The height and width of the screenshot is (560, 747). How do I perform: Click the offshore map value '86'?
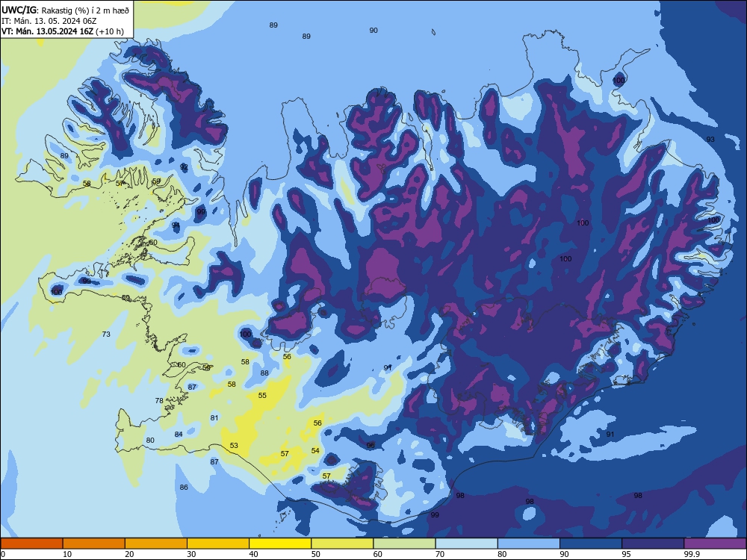pos(184,487)
